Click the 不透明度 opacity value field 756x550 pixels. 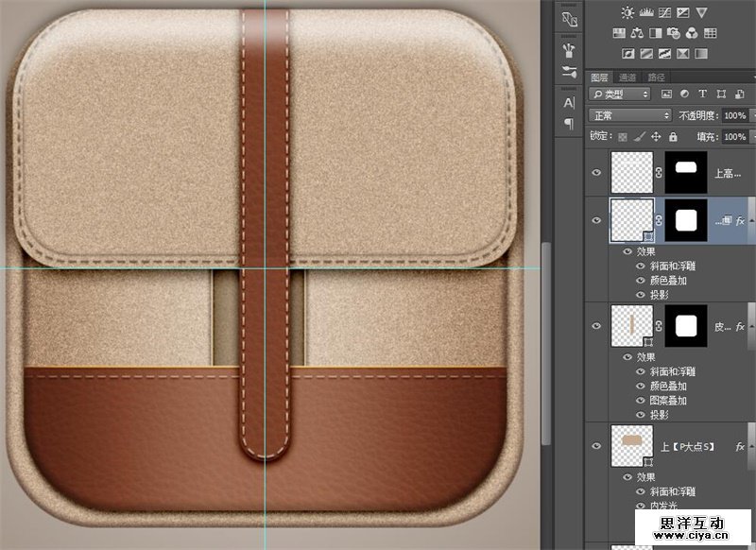click(734, 115)
